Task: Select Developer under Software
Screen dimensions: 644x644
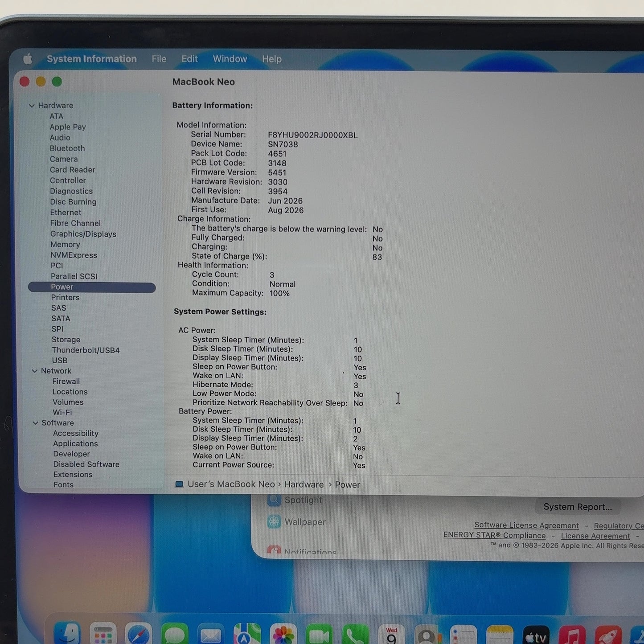Action: (x=72, y=454)
